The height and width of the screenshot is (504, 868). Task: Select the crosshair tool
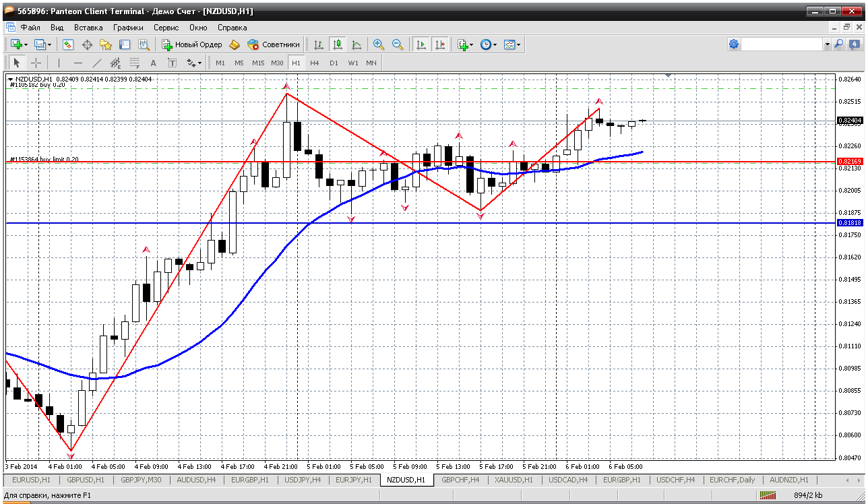36,63
